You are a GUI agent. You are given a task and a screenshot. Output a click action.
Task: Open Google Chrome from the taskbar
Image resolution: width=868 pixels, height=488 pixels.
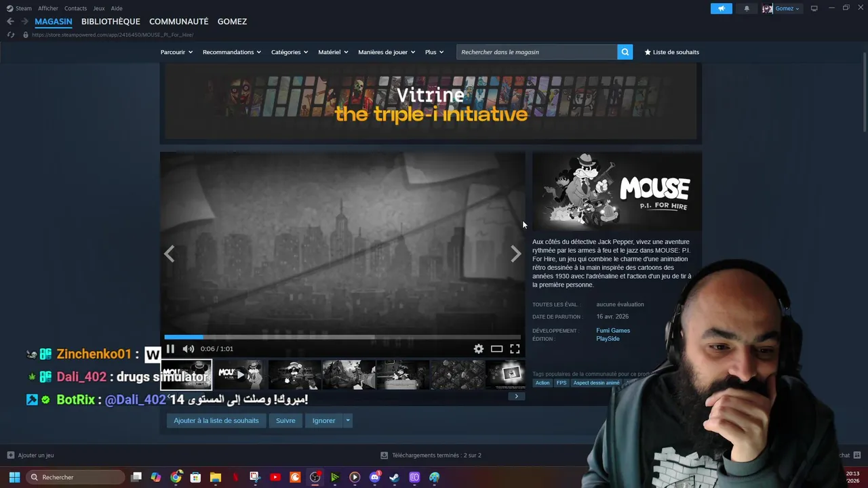tap(176, 477)
